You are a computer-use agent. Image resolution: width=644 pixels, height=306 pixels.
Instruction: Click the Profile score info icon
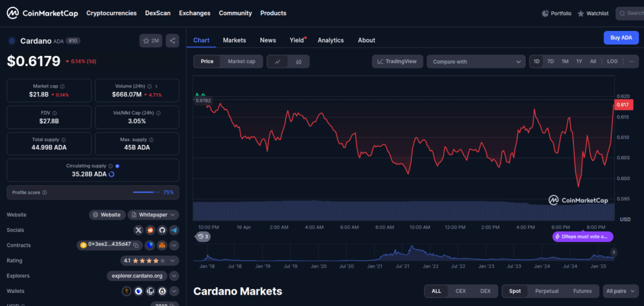click(45, 193)
